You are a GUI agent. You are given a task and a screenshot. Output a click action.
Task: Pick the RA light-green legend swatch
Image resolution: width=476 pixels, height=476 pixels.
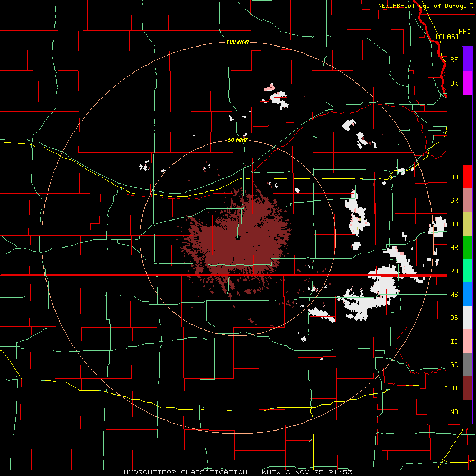467,271
